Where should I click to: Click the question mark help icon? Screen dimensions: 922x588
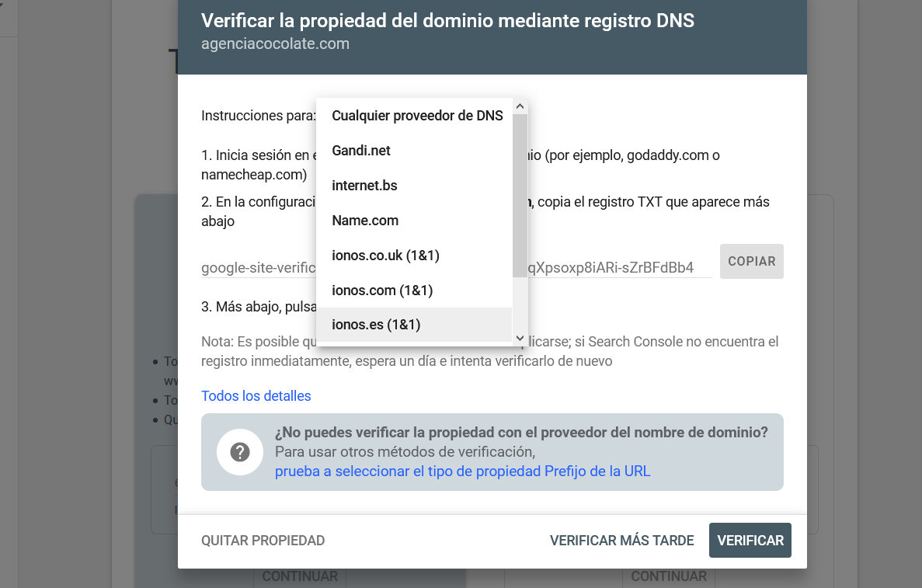pyautogui.click(x=240, y=452)
